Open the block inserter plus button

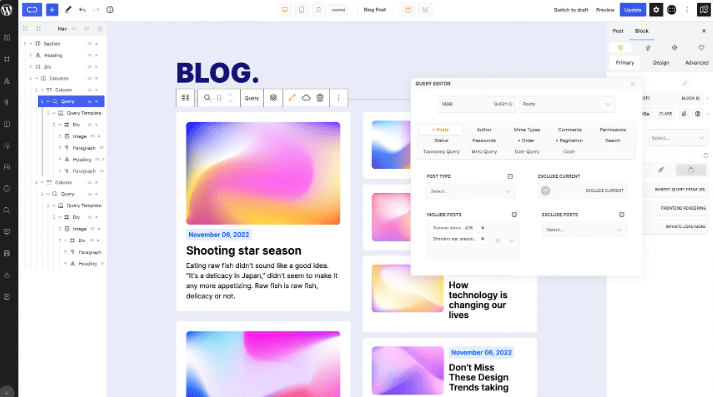(x=52, y=10)
